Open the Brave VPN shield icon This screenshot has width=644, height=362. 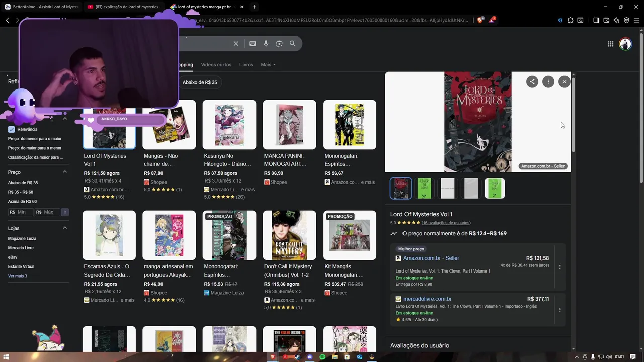[x=626, y=20]
